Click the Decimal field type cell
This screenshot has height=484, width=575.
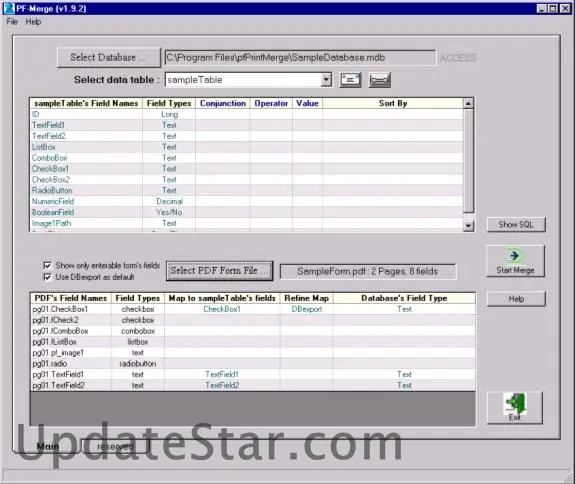169,201
